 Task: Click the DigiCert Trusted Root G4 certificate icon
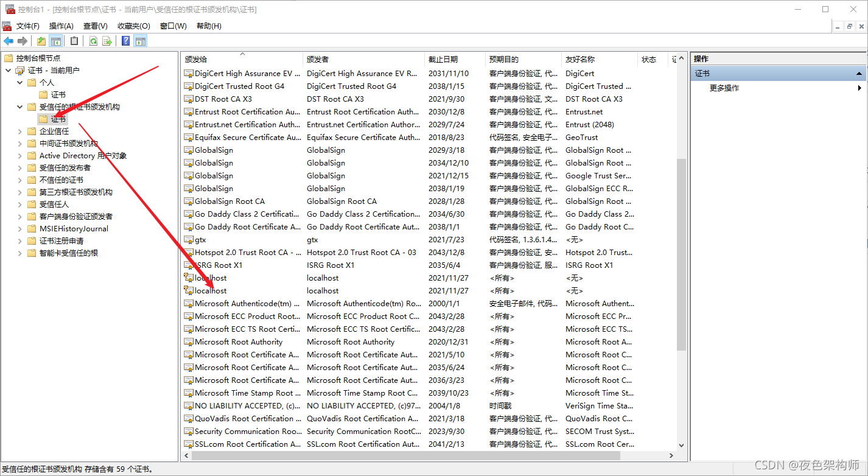click(x=189, y=86)
